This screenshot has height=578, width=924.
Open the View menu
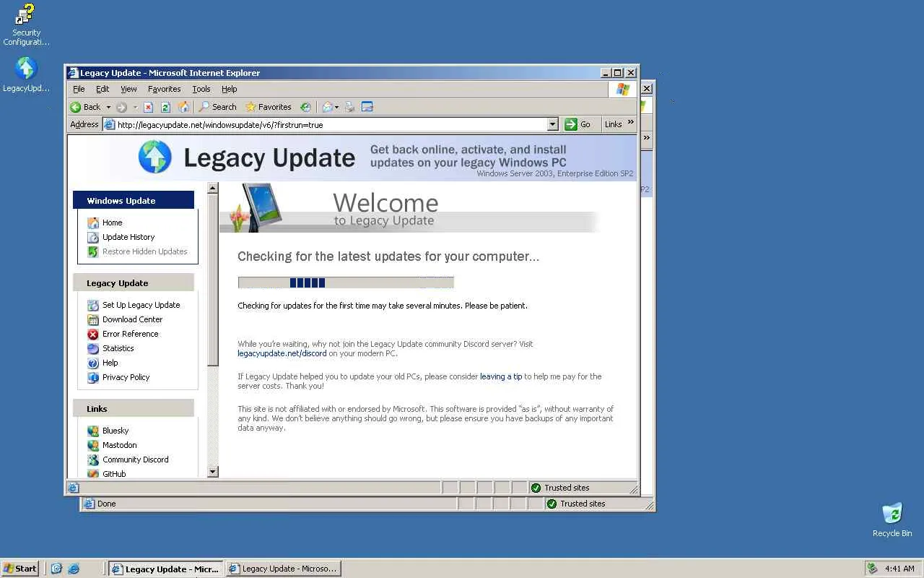pyautogui.click(x=128, y=89)
